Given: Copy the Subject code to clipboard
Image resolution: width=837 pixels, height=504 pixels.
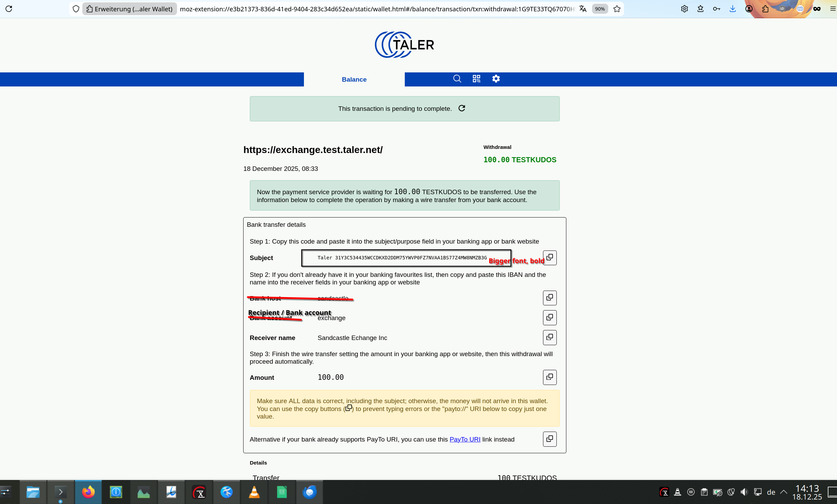Looking at the screenshot, I should (550, 257).
